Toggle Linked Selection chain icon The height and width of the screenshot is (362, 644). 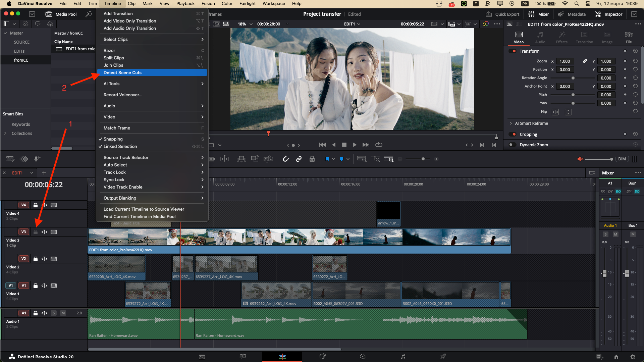299,159
